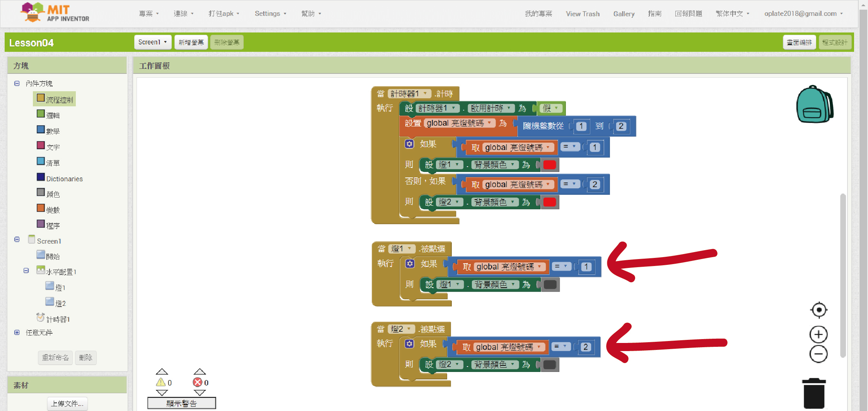Open View Trash
Viewport: 868px width, 411px height.
pos(583,14)
